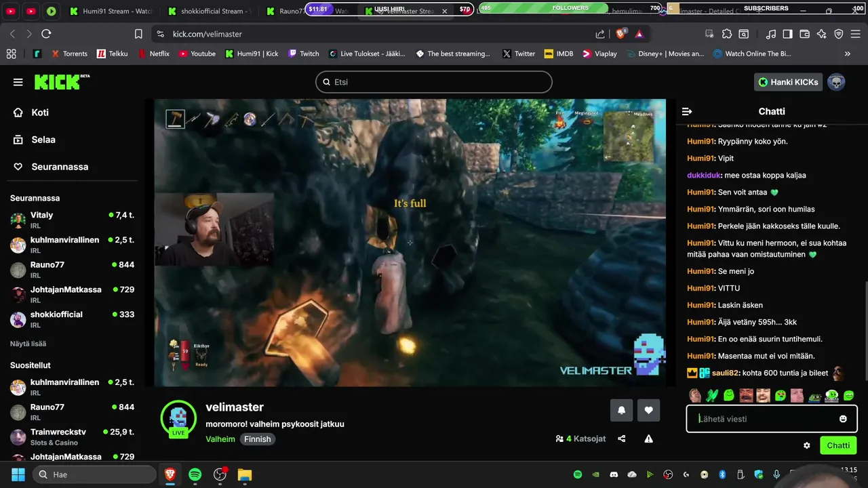The image size is (868, 488).
Task: Open chat settings gear
Action: (x=806, y=445)
